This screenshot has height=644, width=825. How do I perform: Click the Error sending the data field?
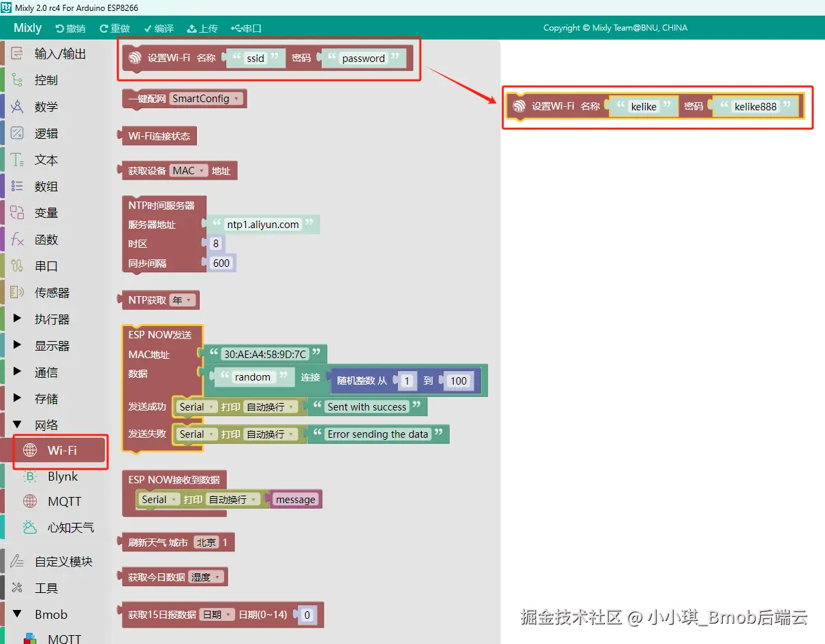coord(378,434)
